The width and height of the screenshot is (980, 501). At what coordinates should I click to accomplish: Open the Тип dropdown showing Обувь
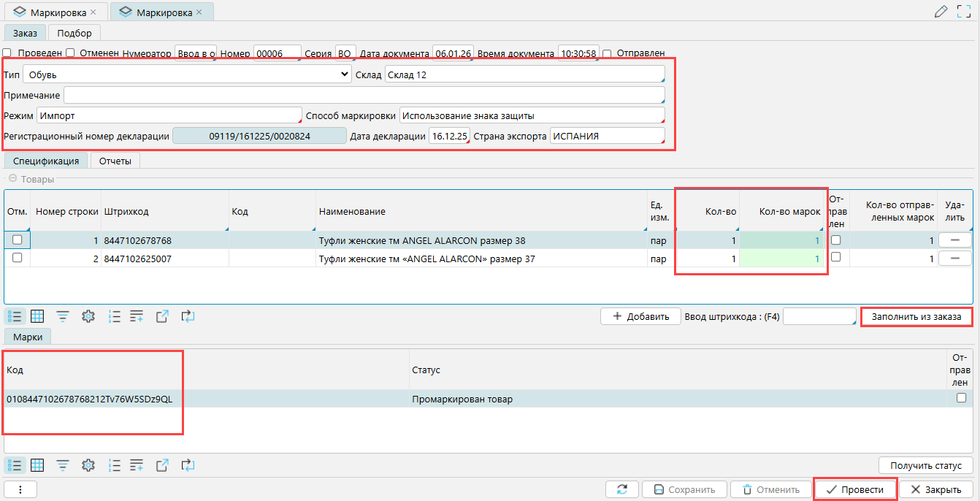[x=187, y=74]
